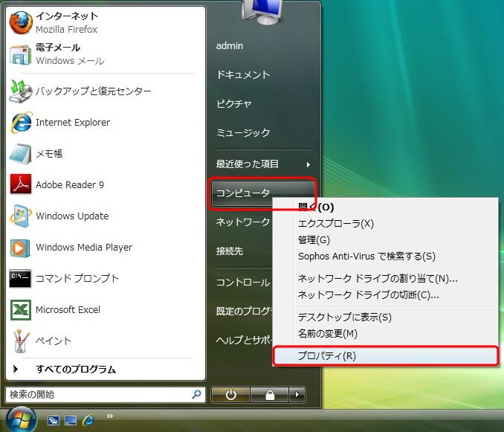
Task: Open shutdown options arrow menu
Action: pos(297,395)
